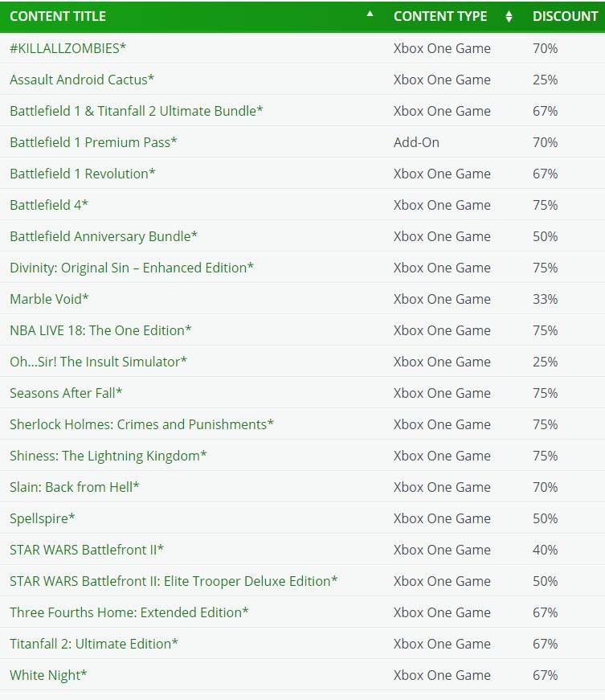The image size is (605, 700).
Task: Open Battlefield 1 & Titanfall 2 Ultimate Bundle
Action: point(137,111)
